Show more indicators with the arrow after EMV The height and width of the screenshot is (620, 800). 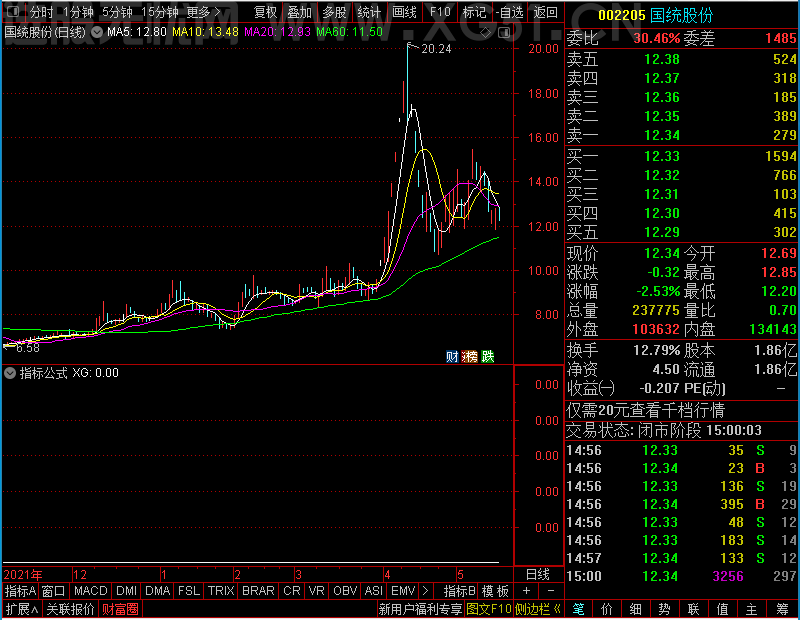pos(426,591)
